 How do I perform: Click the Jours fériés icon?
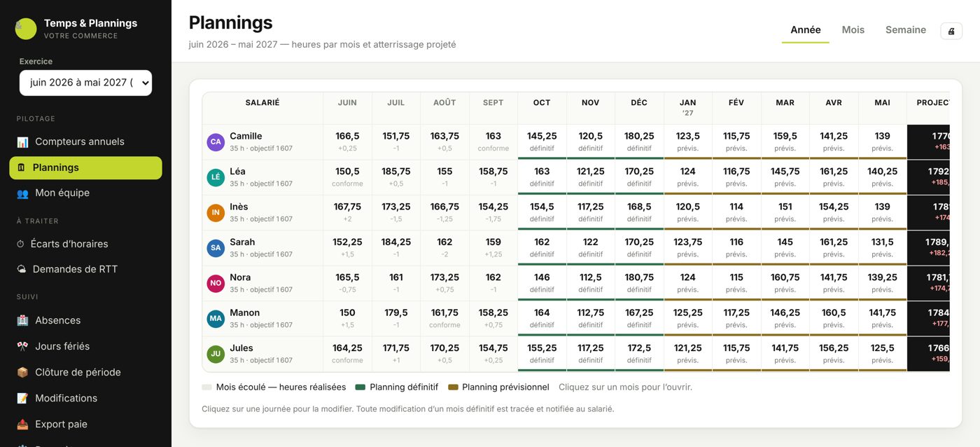[x=22, y=346]
